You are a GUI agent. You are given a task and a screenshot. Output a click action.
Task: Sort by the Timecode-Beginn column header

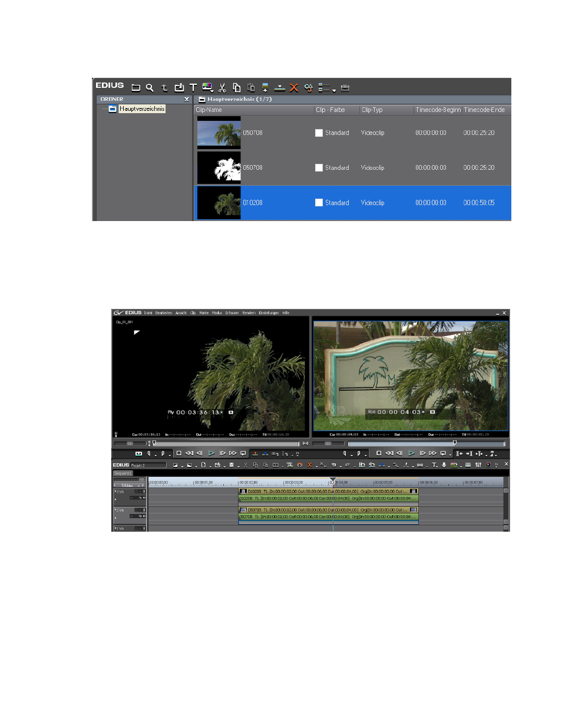pos(438,110)
